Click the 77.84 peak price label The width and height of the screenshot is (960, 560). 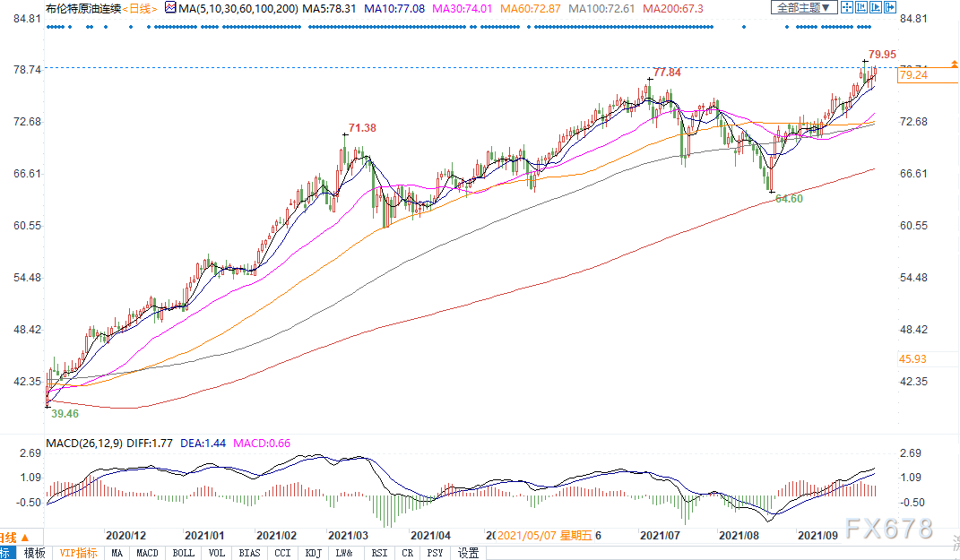[x=667, y=73]
